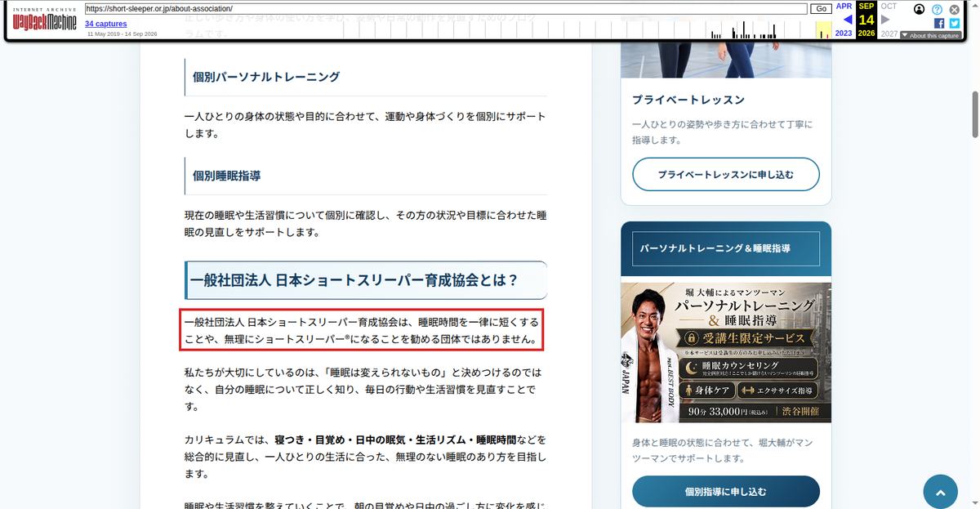Jump to APR previous month capture

[844, 6]
